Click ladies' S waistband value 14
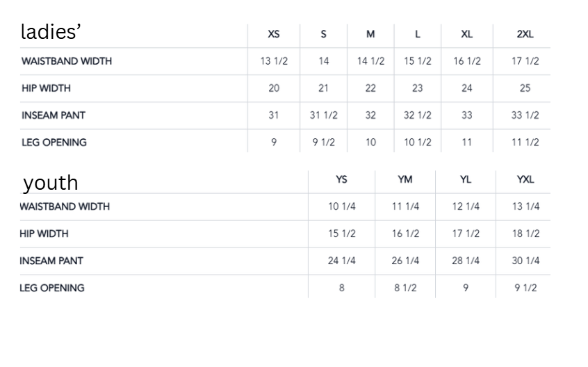The image size is (588, 367). (324, 61)
